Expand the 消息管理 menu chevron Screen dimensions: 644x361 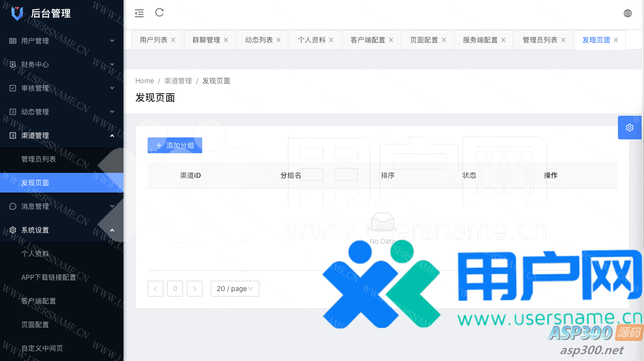(x=112, y=206)
